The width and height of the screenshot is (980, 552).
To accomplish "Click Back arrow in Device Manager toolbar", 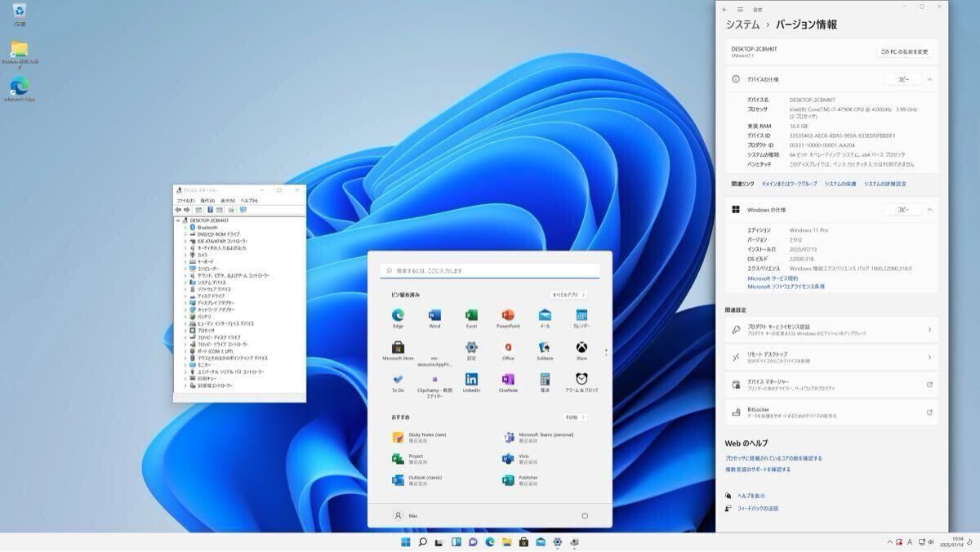I will tap(179, 210).
